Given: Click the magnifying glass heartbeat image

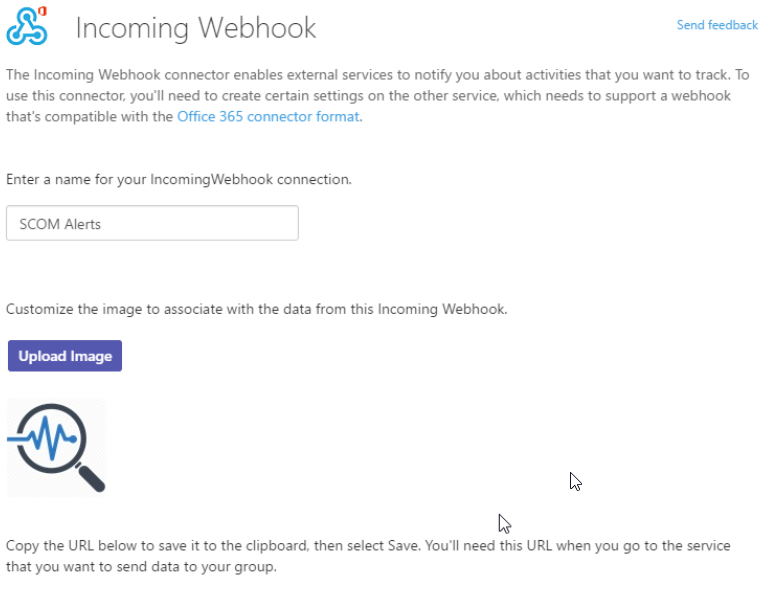Looking at the screenshot, I should click(56, 448).
